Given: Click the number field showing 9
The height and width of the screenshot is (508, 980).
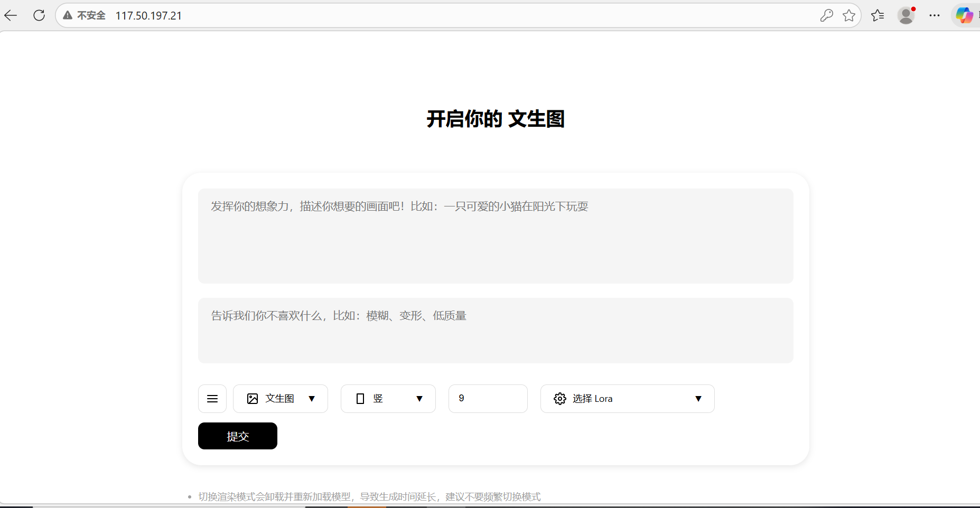Looking at the screenshot, I should coord(488,399).
